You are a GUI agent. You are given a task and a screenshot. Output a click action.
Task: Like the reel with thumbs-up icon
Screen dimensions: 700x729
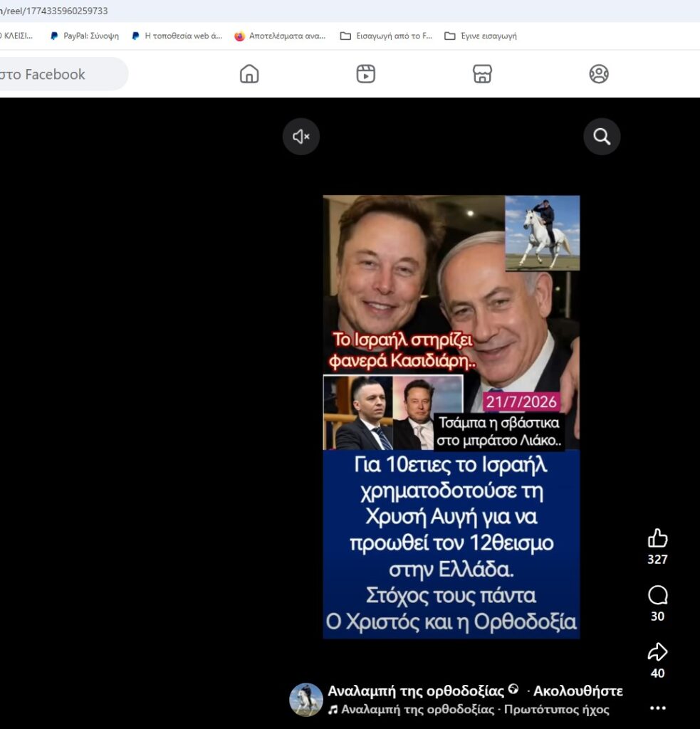[x=658, y=538]
